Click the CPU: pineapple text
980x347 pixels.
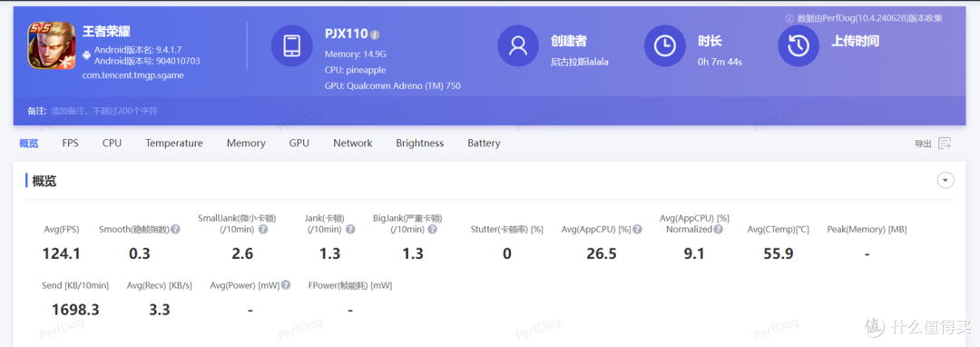coord(355,70)
